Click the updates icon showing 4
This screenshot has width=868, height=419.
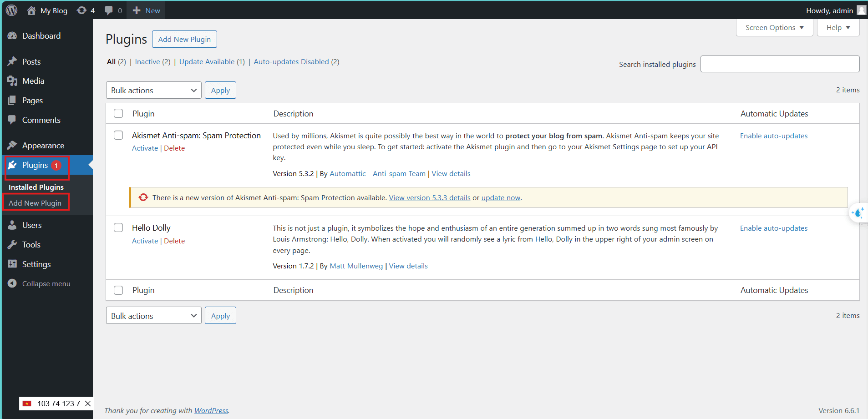pos(81,10)
